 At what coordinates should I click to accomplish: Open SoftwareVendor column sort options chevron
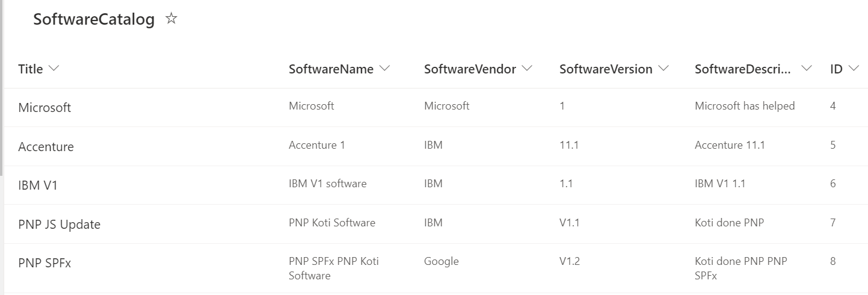(527, 69)
